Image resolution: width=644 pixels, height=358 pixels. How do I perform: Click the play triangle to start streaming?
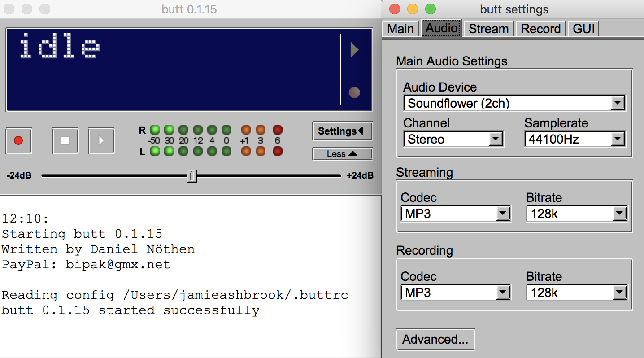click(101, 140)
